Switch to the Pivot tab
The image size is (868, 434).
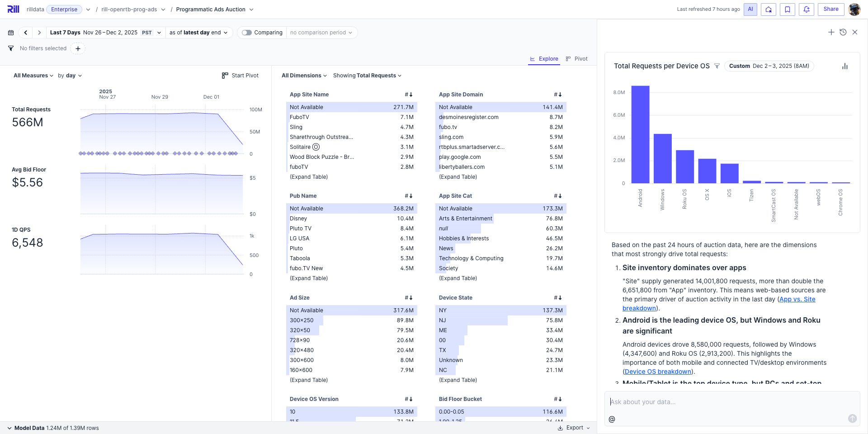(x=576, y=59)
